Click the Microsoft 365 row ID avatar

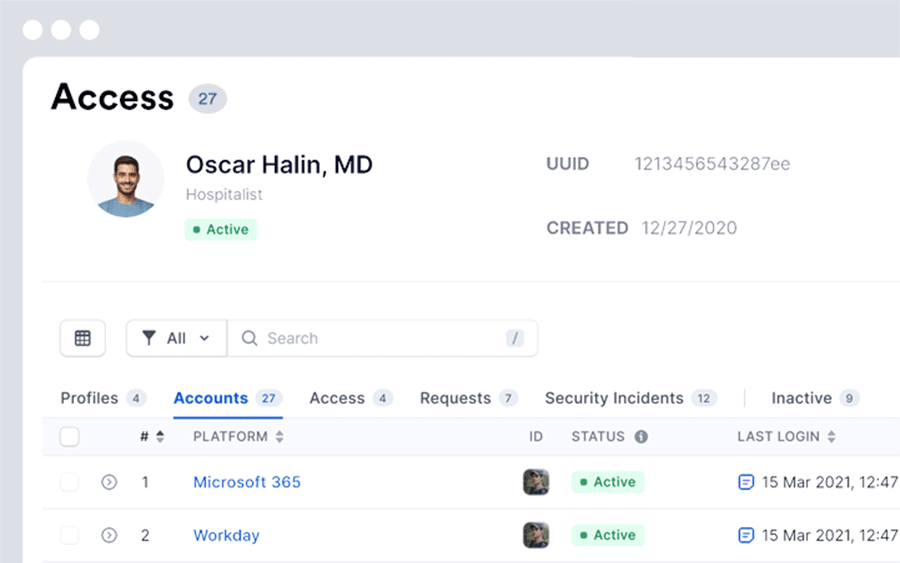536,482
